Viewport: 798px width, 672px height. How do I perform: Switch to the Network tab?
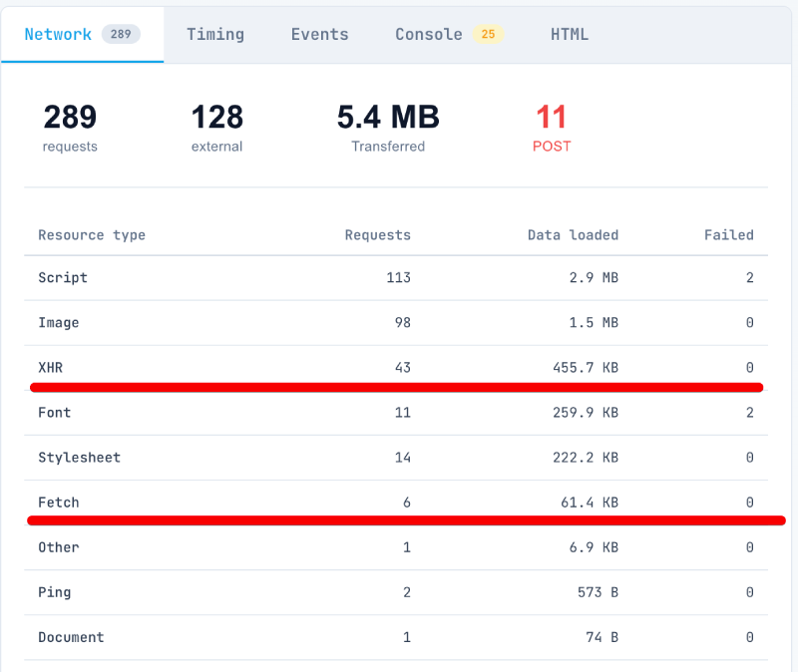[82, 34]
